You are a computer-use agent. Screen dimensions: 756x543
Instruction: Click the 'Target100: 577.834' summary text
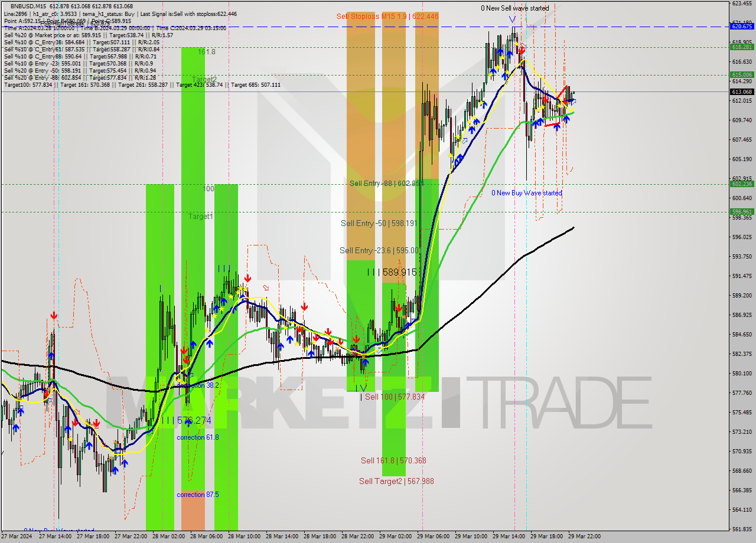[29, 84]
